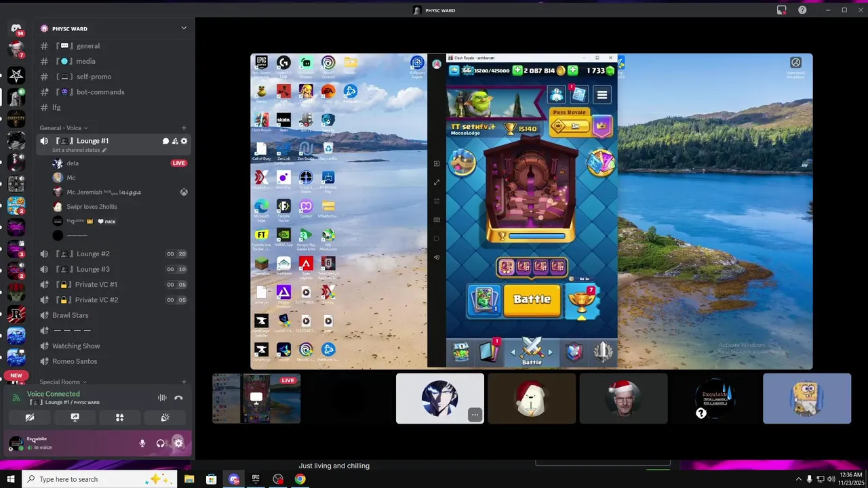Deafen with the headphones icon
Viewport: 868px width, 488px height.
pos(160,443)
